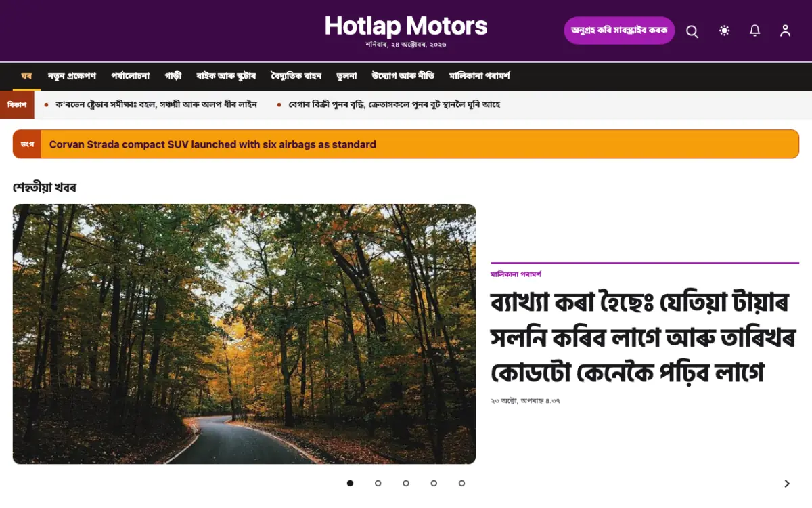
Task: Open the বাইক আৰু স্কুটাৰ menu item
Action: point(226,76)
